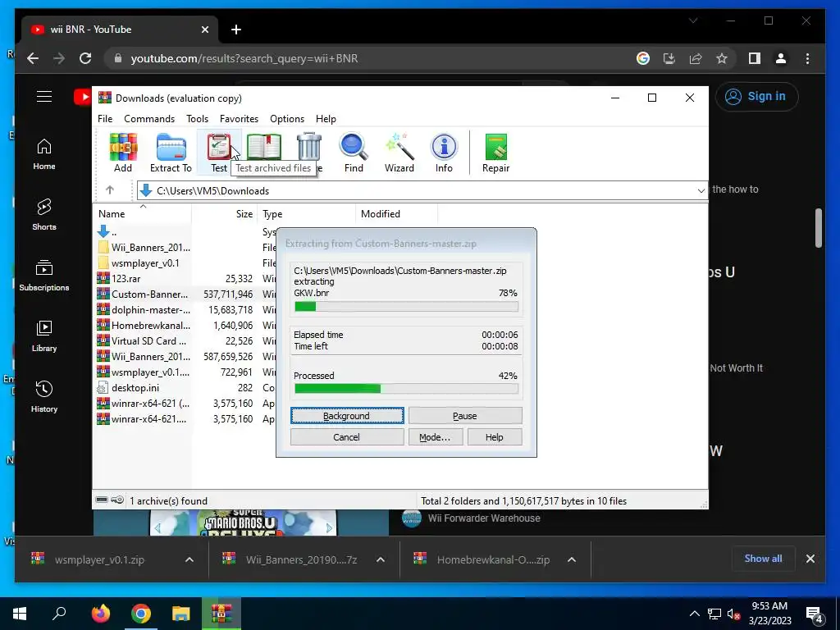840x630 pixels.
Task: Open the File menu in WinRAR
Action: [105, 119]
